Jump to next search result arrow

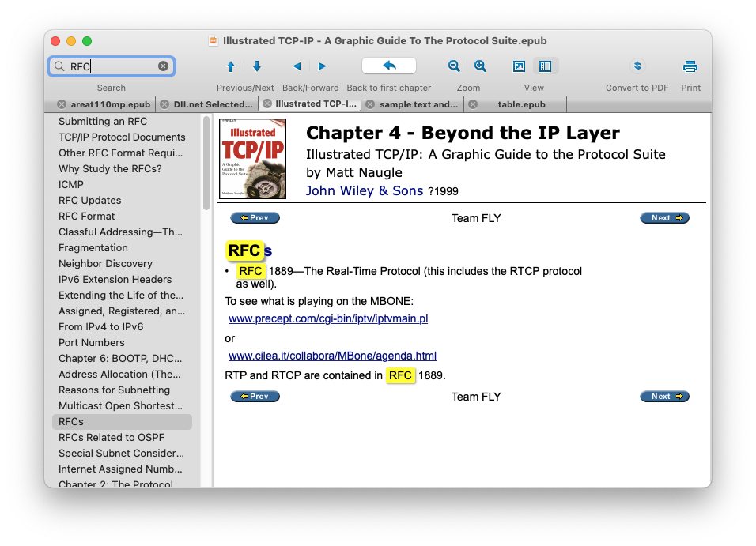tap(257, 66)
